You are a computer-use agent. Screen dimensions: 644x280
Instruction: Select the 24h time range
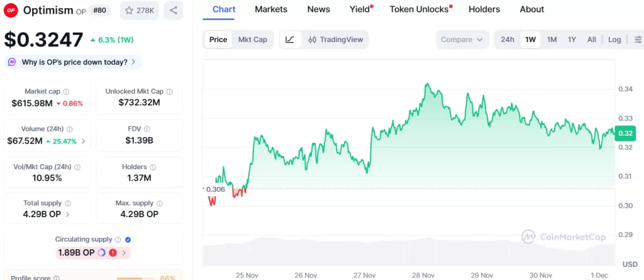[508, 40]
